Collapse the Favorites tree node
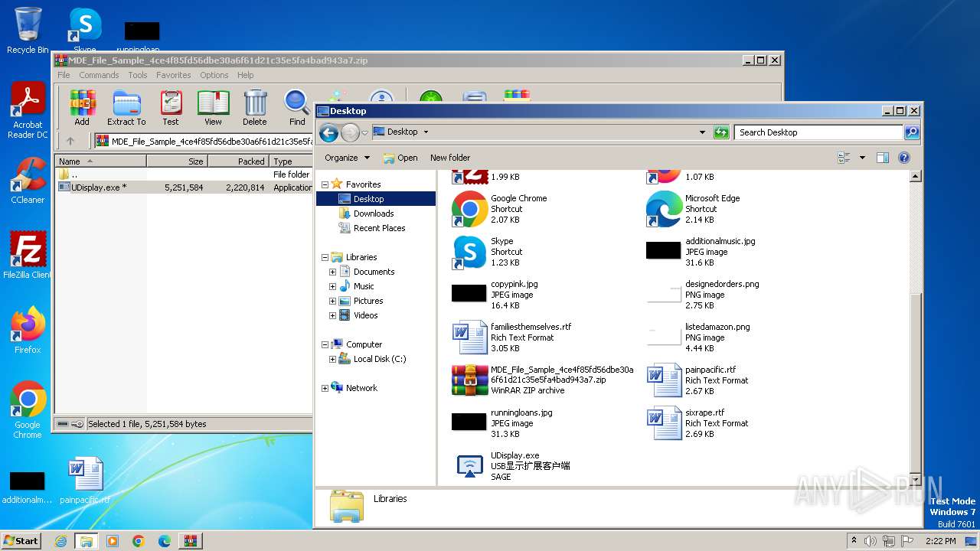 [x=325, y=184]
